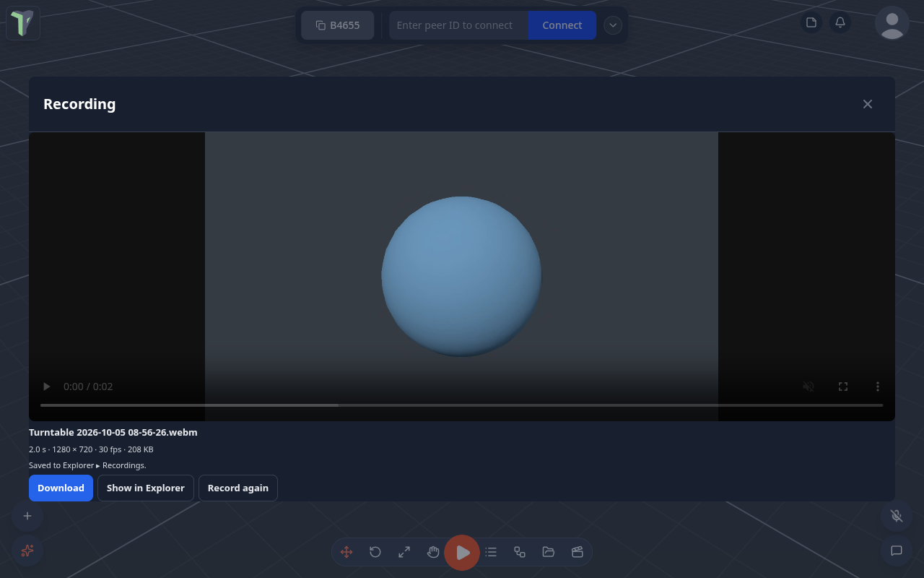This screenshot has height=578, width=924.
Task: Open the chat bubble button
Action: 897,551
